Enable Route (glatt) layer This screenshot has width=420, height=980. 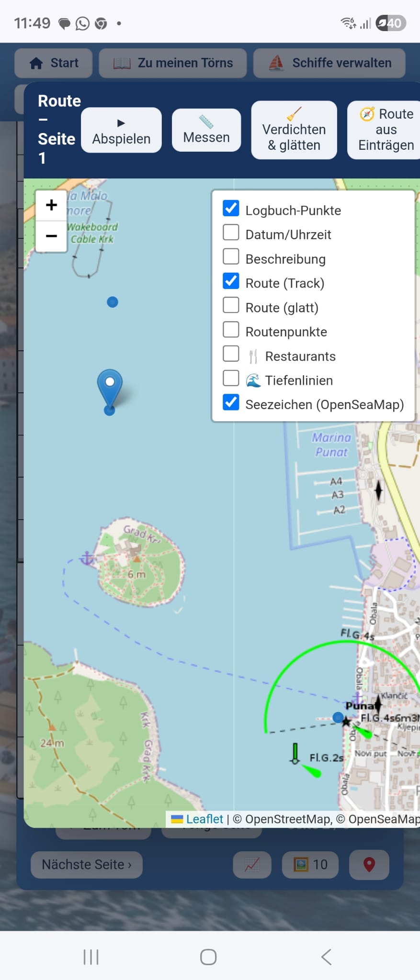231,305
